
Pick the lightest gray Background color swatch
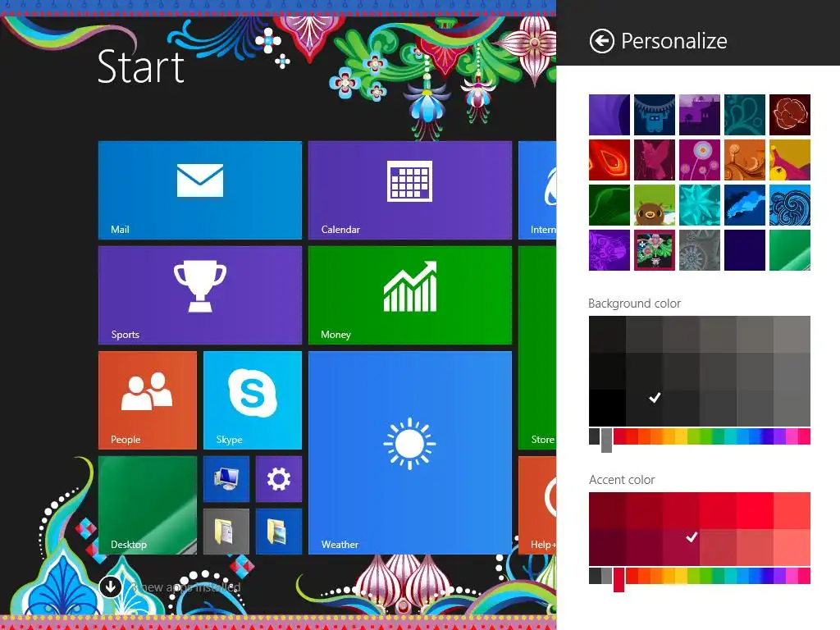[x=792, y=334]
